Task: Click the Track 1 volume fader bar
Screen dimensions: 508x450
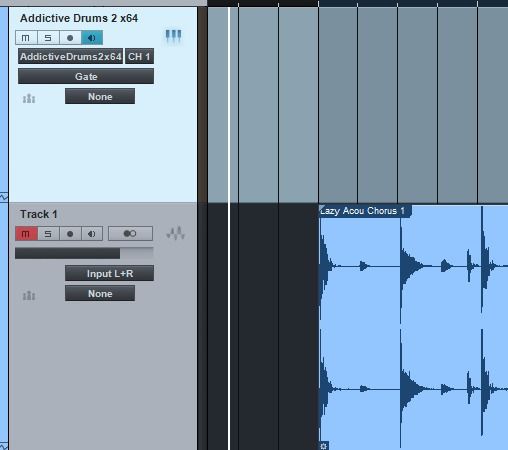Action: 84,253
